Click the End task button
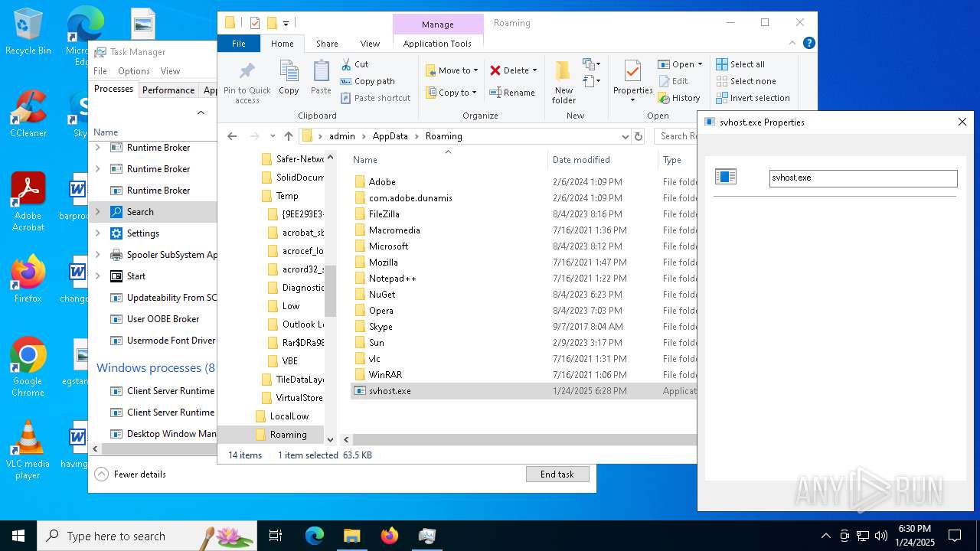Viewport: 980px width, 551px height. (x=557, y=474)
